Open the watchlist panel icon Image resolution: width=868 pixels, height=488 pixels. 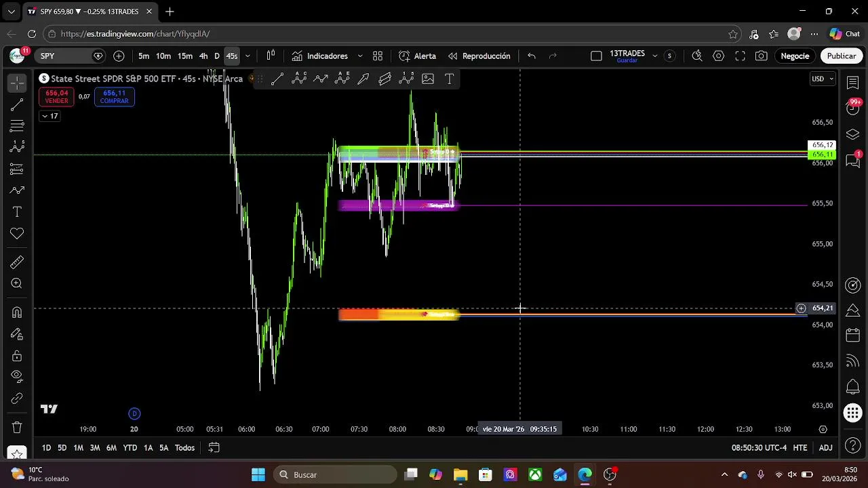[853, 83]
